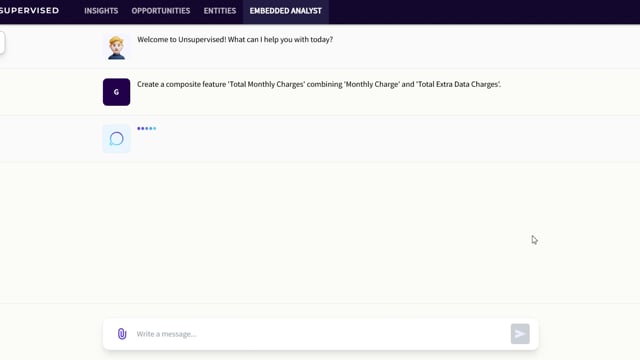Screen dimensions: 640x360
Task: Click the composite feature request message
Action: 319,84
